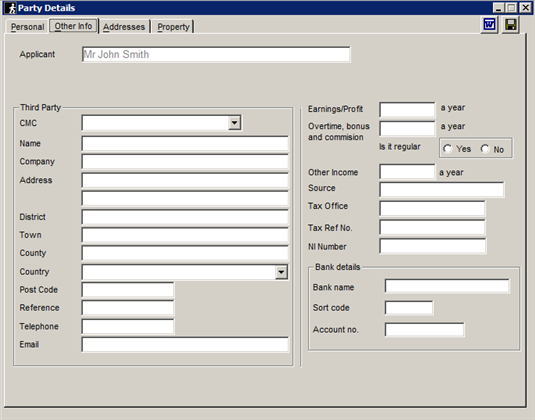The image size is (535, 420).
Task: Click the CMC combo box text area
Action: pos(155,123)
